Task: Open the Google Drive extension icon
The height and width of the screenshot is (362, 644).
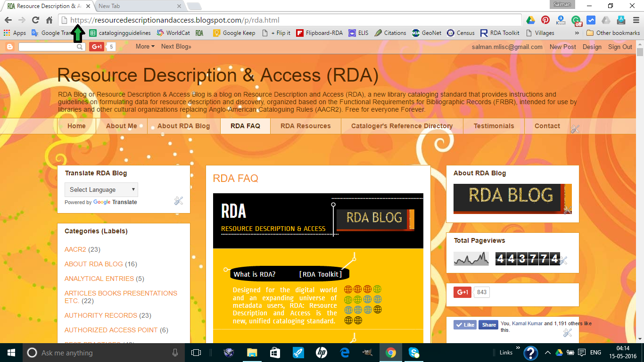Action: tap(530, 20)
